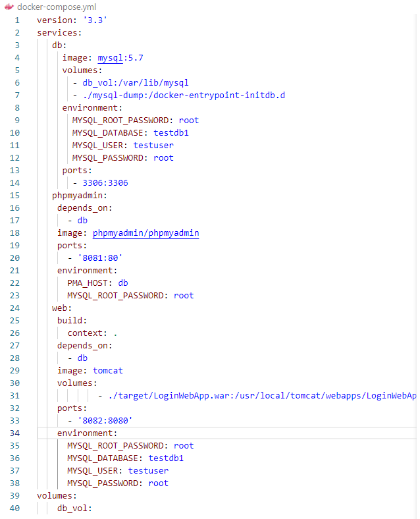The height and width of the screenshot is (519, 420).
Task: Click the build key on line 25
Action: tap(69, 320)
